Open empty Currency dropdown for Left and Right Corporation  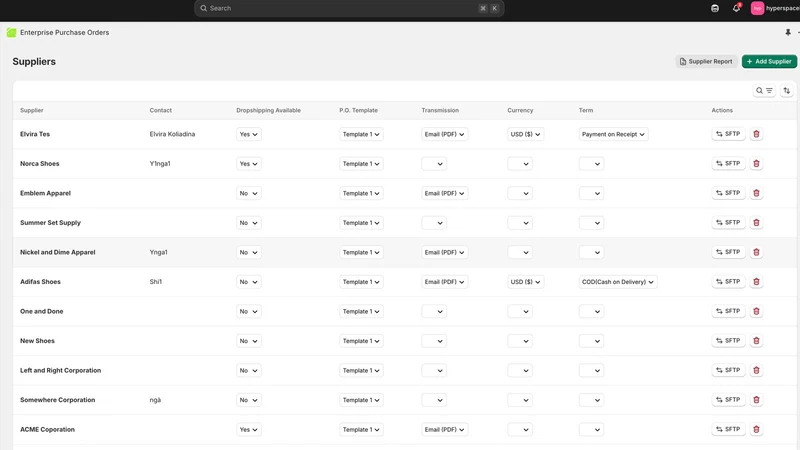coord(519,370)
